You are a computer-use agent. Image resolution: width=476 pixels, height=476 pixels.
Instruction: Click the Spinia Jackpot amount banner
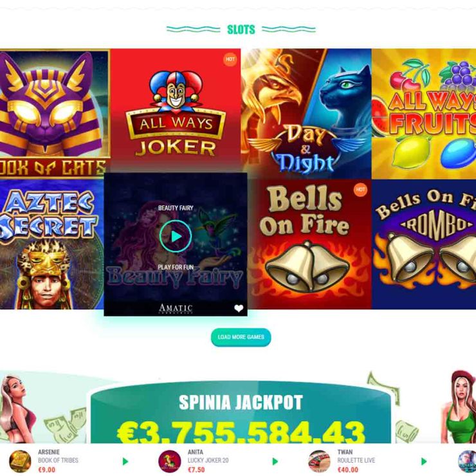pyautogui.click(x=241, y=413)
